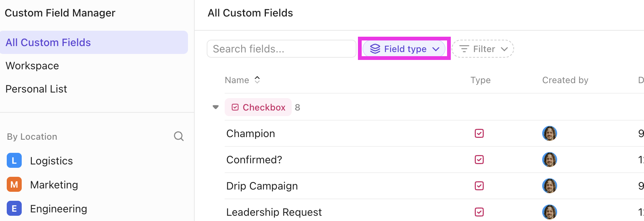The image size is (644, 221).
Task: Open the By Location search magnifier
Action: point(179,136)
